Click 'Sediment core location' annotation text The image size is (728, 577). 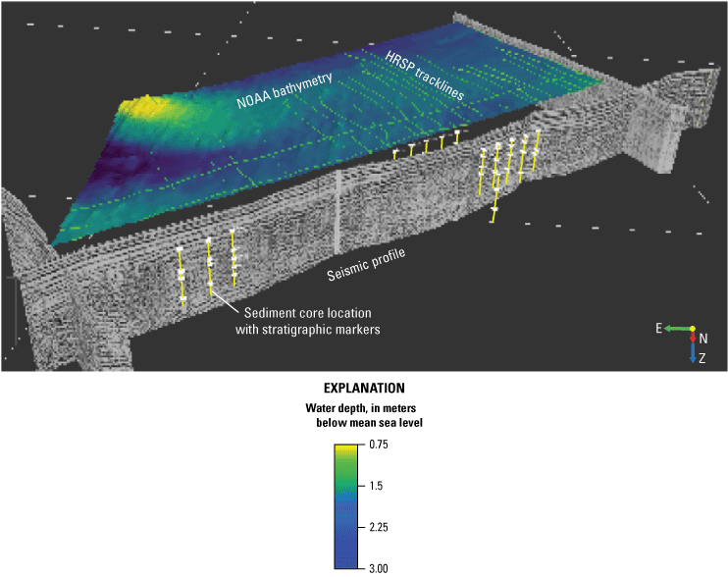point(308,313)
